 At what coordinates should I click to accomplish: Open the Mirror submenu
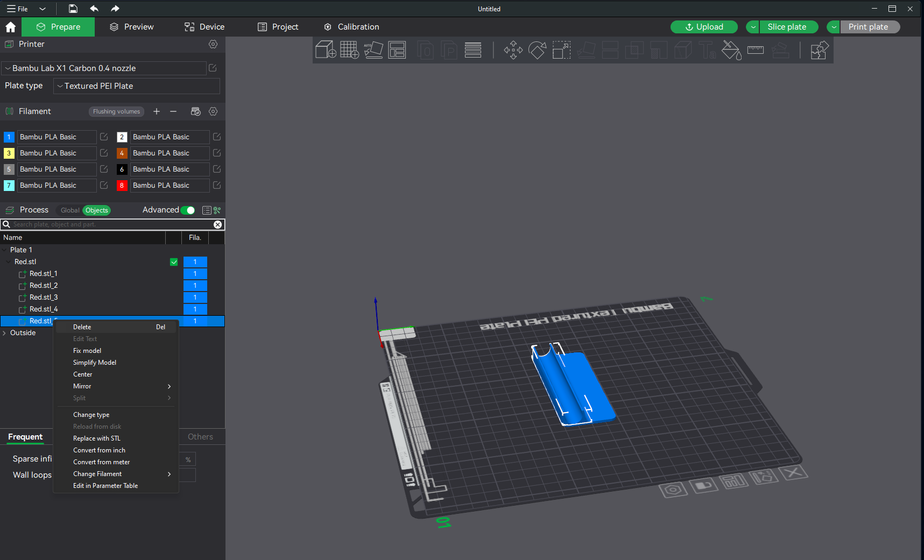(x=116, y=386)
